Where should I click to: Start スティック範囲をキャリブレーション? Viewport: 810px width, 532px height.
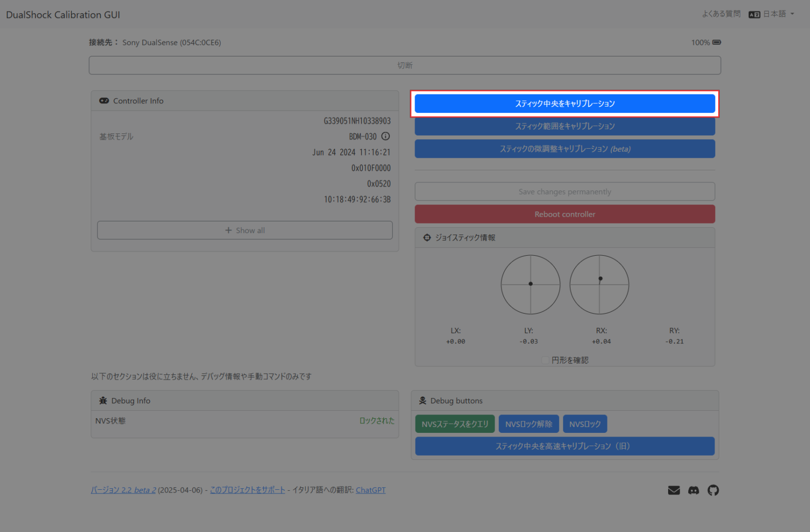(564, 126)
